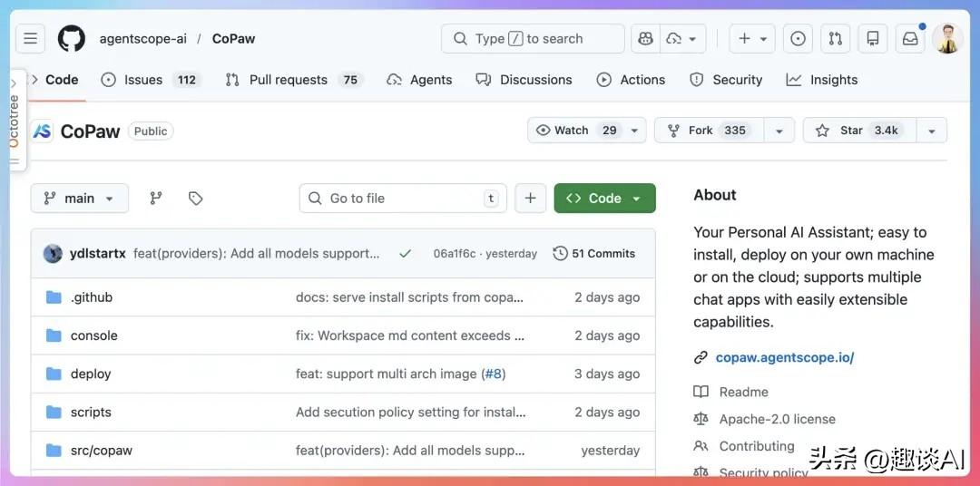Open the deploy folder
The width and height of the screenshot is (980, 486).
point(91,374)
